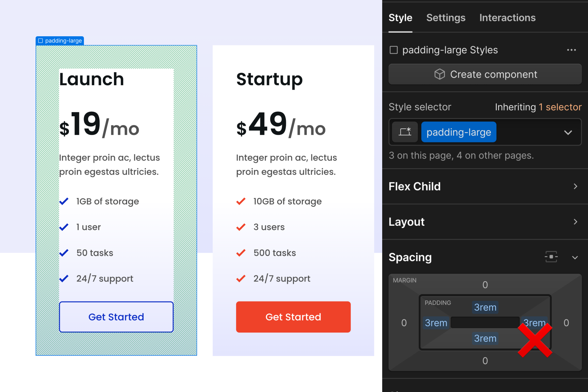The image size is (588, 392).
Task: Click the 500 tasks text
Action: pos(275,253)
